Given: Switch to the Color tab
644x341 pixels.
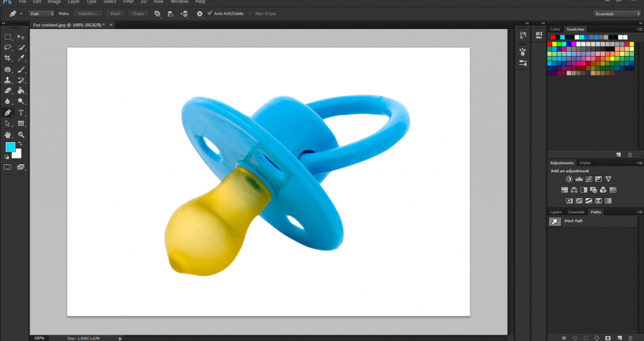Looking at the screenshot, I should click(555, 29).
